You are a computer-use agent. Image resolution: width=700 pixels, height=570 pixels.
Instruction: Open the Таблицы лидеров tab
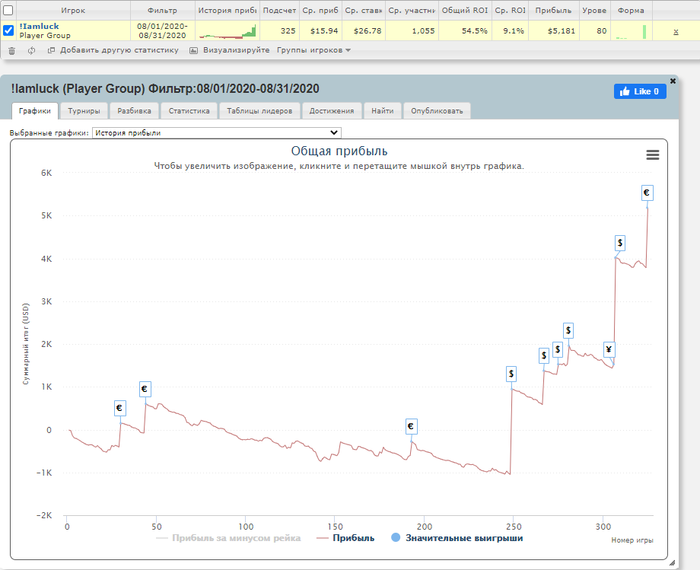[259, 111]
